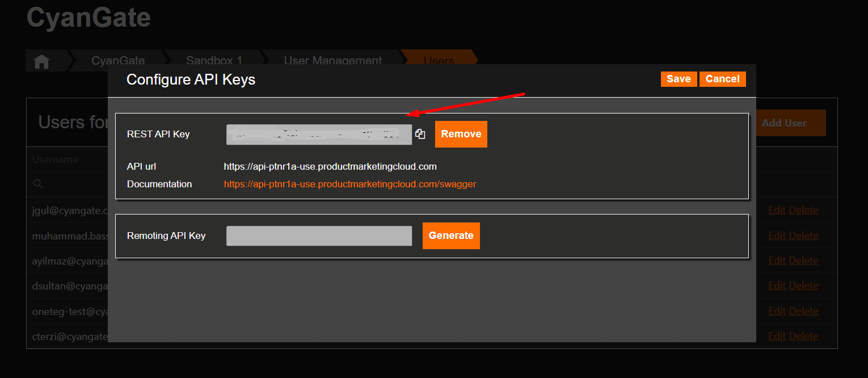The width and height of the screenshot is (868, 378).
Task: Select the Users breadcrumb tab
Action: pos(439,61)
